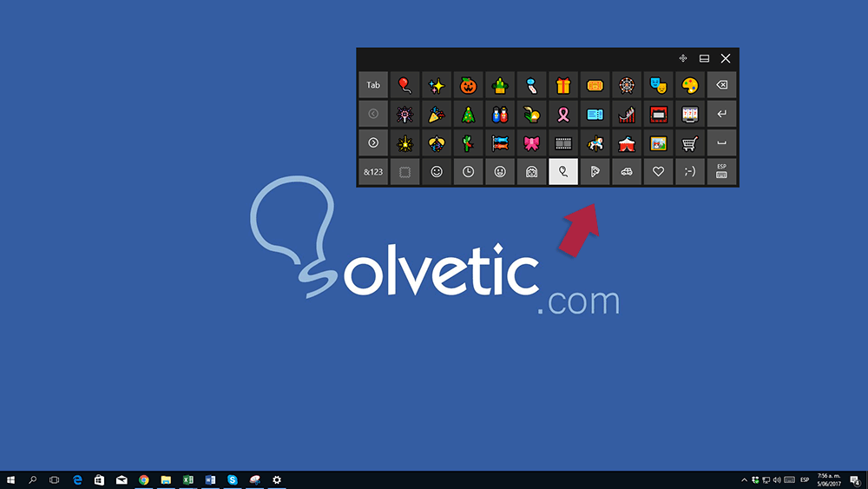Dock the touch keyboard
Viewport: 868px width, 489px height.
click(x=704, y=58)
